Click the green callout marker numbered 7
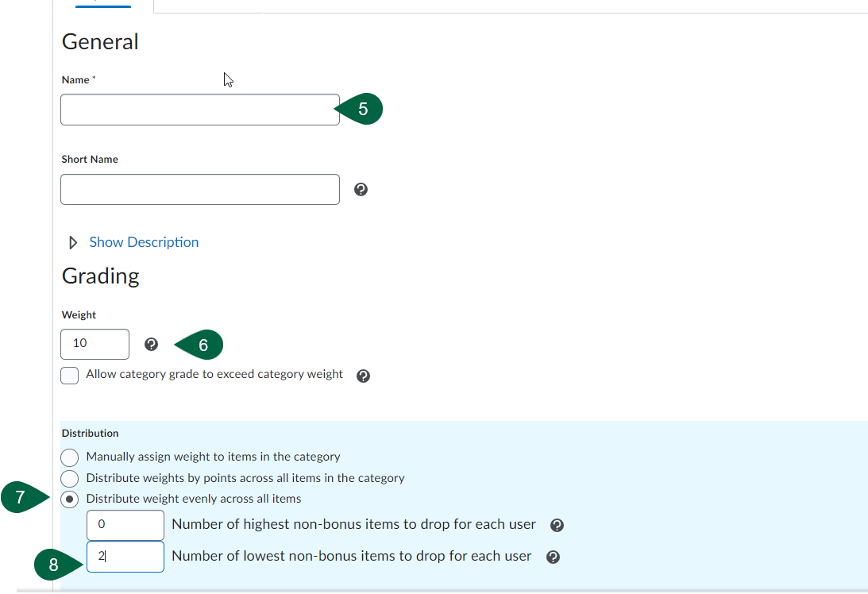This screenshot has height=594, width=868. point(19,499)
